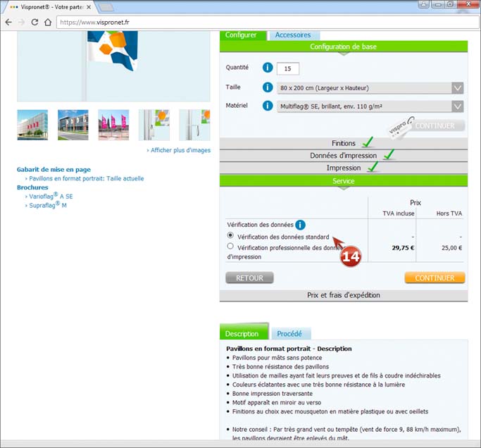Viewport: 481px width, 448px height.
Task: Switch to the Accessoires tab
Action: 293,35
